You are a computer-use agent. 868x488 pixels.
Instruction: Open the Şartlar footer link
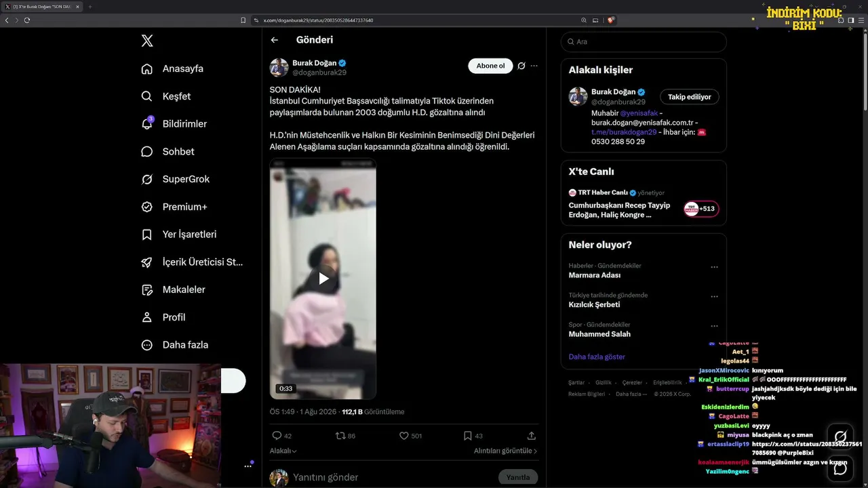coord(576,383)
